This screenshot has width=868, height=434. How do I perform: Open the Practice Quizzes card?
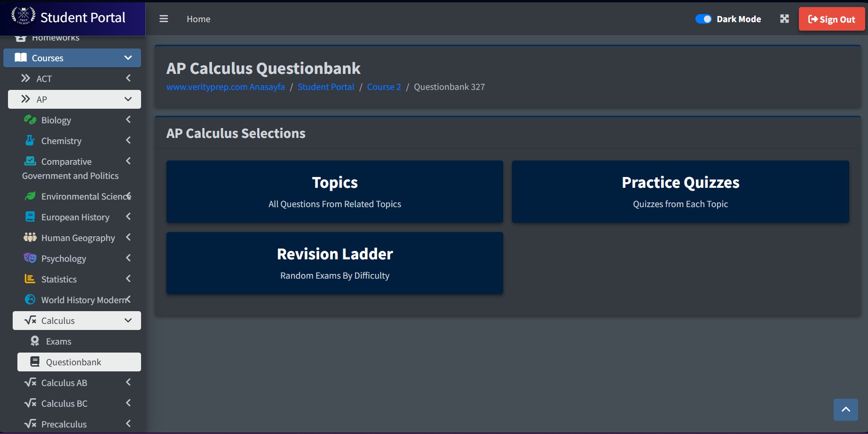(x=680, y=192)
